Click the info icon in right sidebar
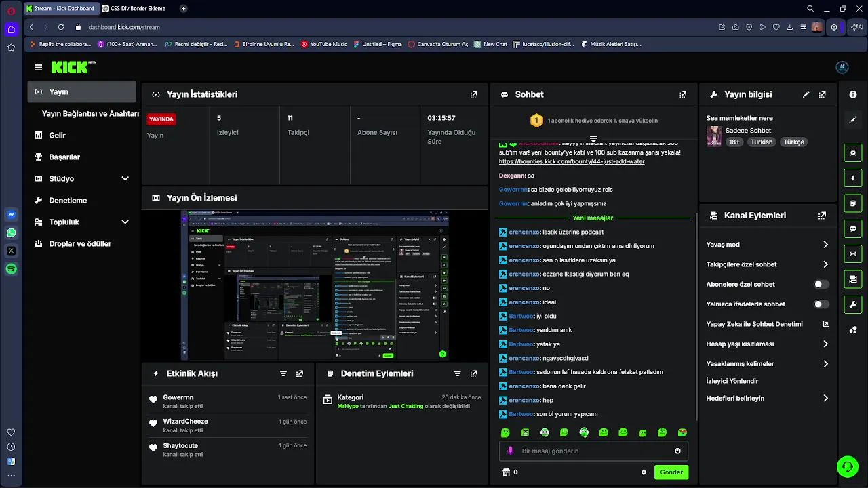 point(853,94)
